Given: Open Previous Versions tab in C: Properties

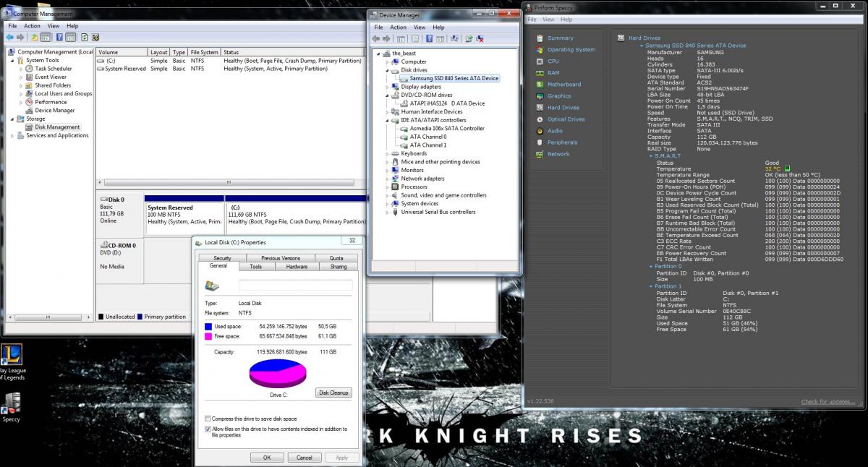Looking at the screenshot, I should [281, 258].
